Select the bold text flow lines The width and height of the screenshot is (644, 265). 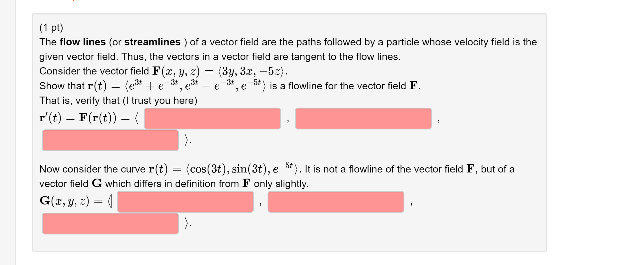(x=82, y=42)
